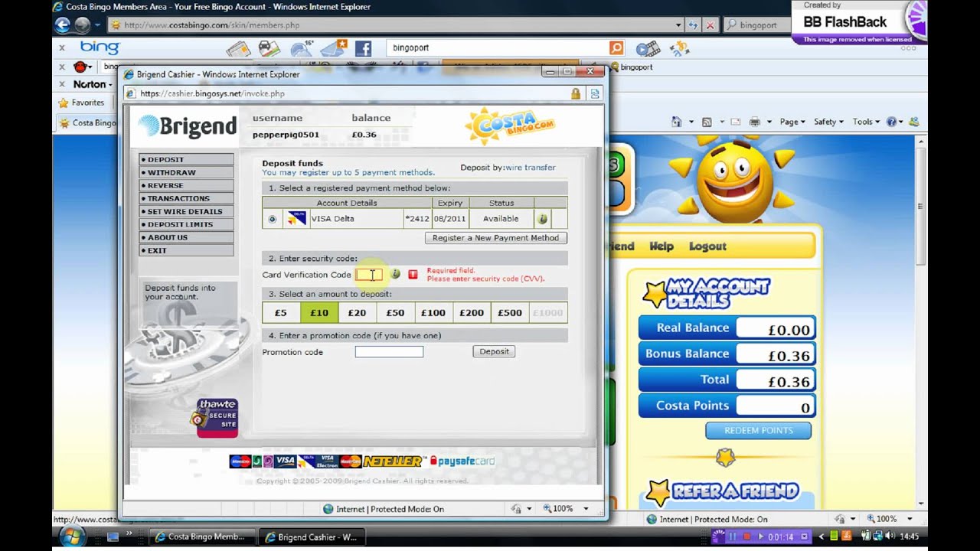Open the Safety dropdown in the IE command bar
The image size is (980, 551).
828,122
